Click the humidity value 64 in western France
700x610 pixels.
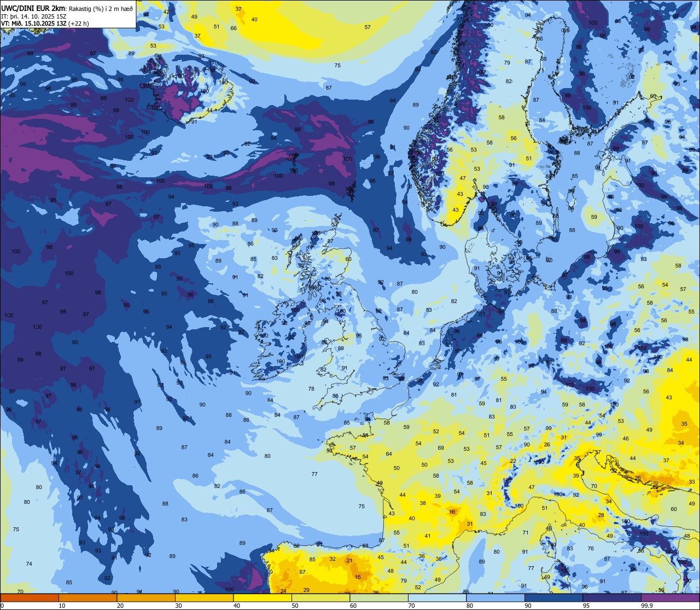click(389, 454)
